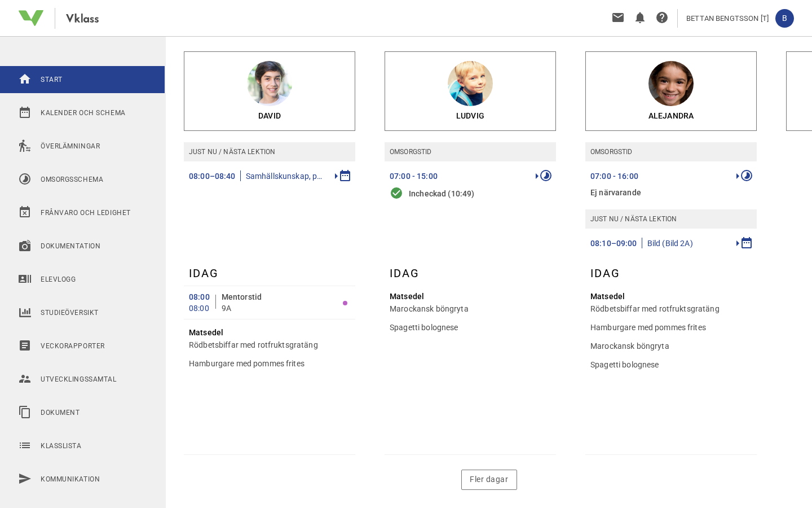The image size is (812, 508).
Task: Click the Överlämningar handover icon
Action: click(25, 146)
